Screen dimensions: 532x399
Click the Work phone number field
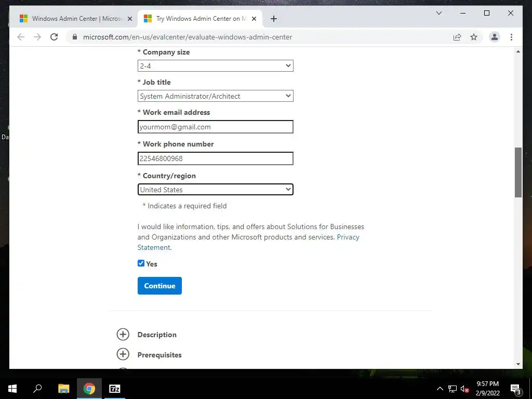[216, 158]
